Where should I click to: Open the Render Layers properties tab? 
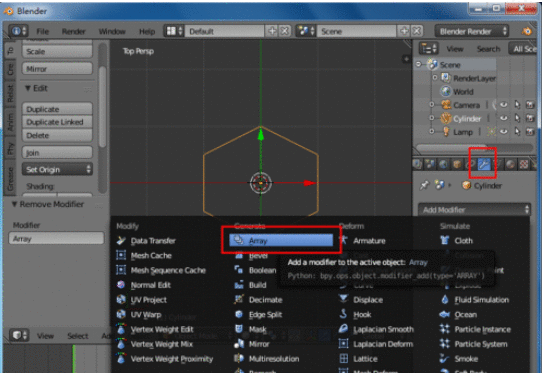tap(418, 164)
